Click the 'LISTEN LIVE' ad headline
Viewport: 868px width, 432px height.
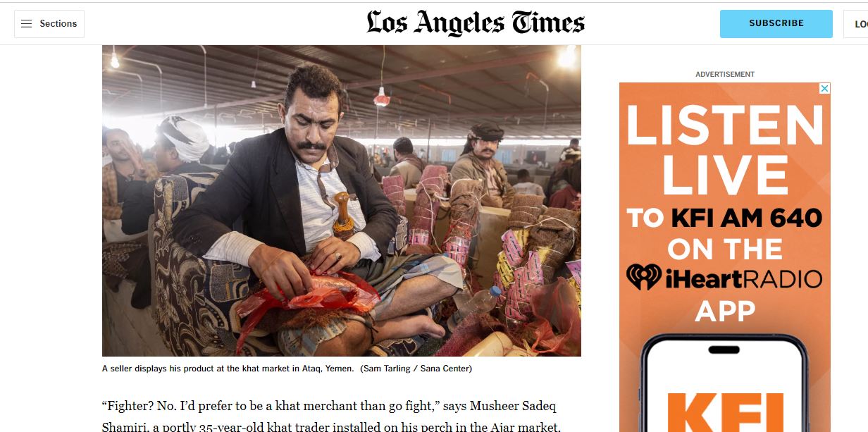coord(725,150)
